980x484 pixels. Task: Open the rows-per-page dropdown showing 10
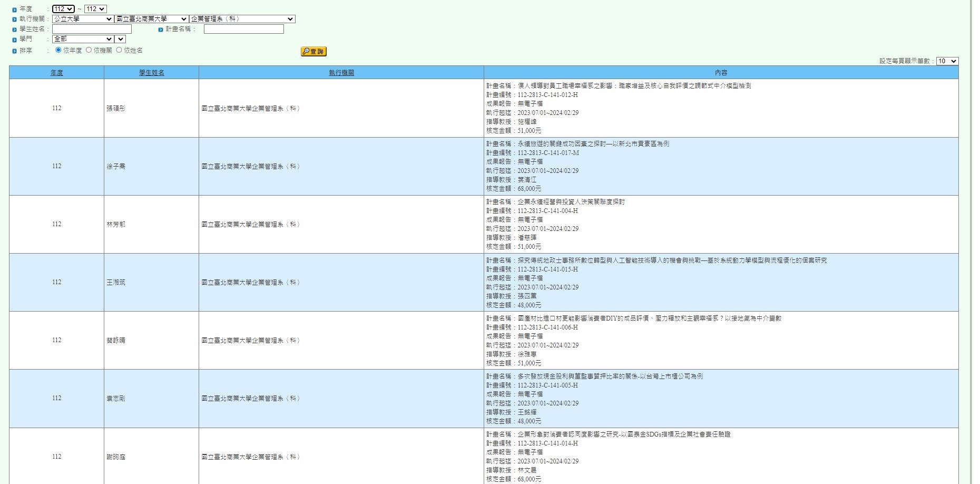(x=947, y=61)
